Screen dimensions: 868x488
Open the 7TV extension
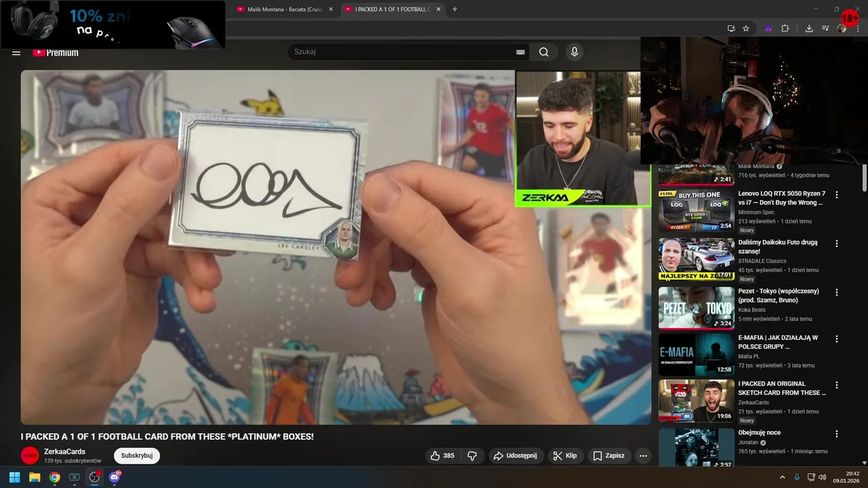pyautogui.click(x=768, y=28)
